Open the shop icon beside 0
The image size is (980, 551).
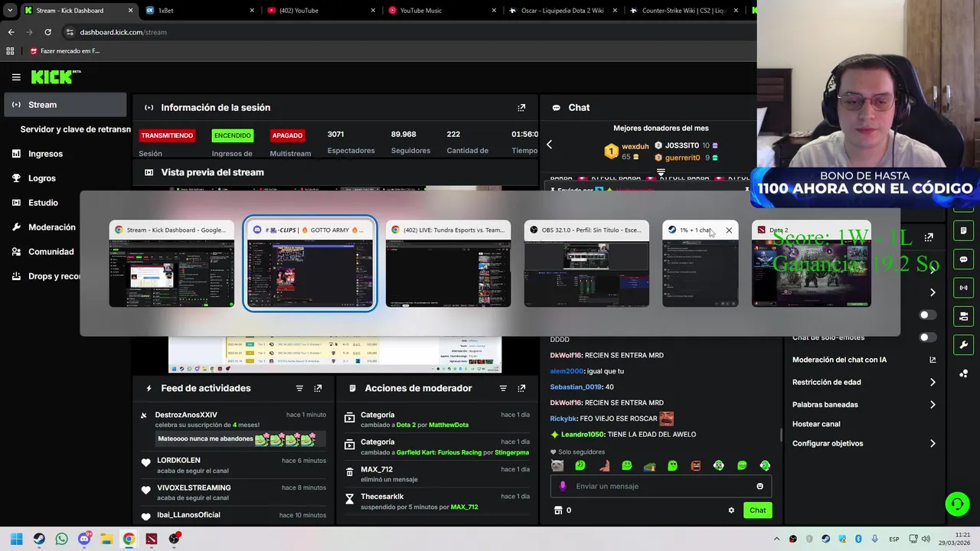[558, 510]
